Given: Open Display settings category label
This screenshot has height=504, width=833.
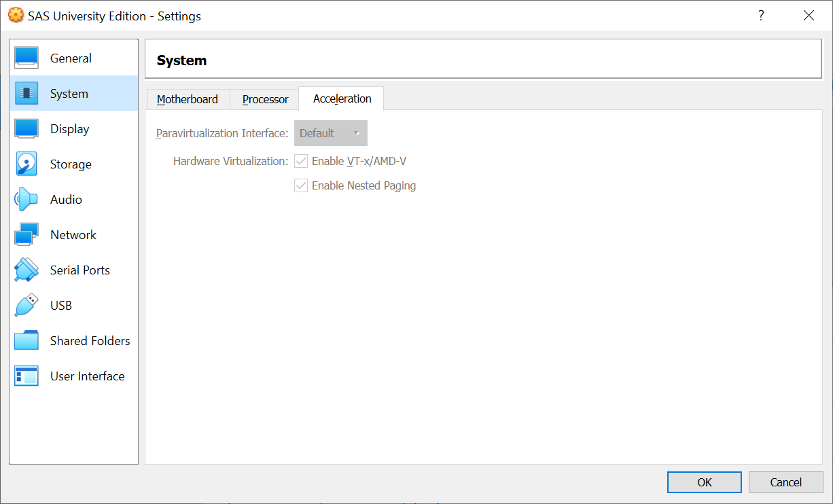Looking at the screenshot, I should click(69, 129).
